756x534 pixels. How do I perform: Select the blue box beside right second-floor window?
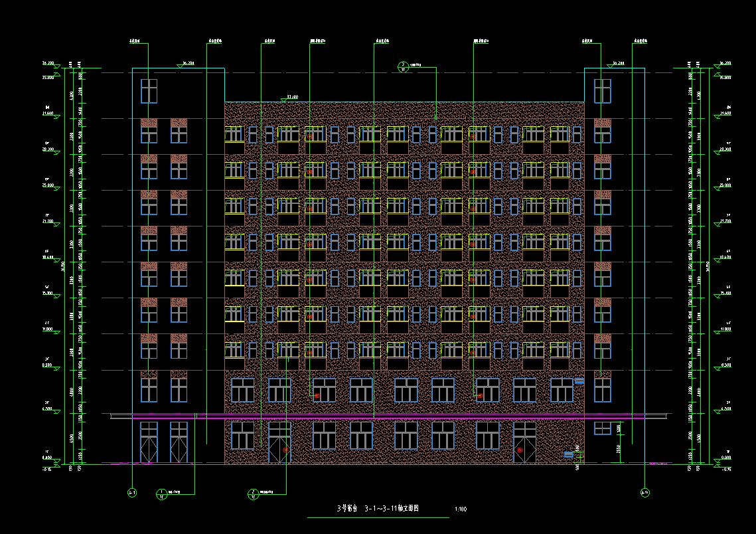pos(579,381)
